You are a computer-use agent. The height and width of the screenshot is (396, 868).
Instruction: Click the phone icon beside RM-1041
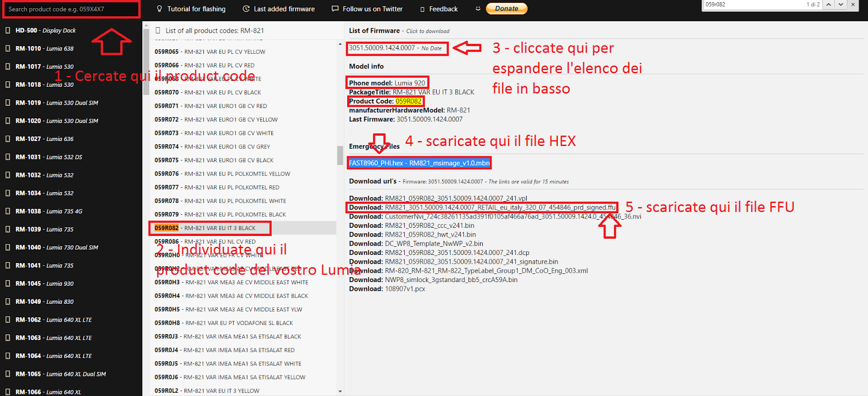click(x=8, y=265)
